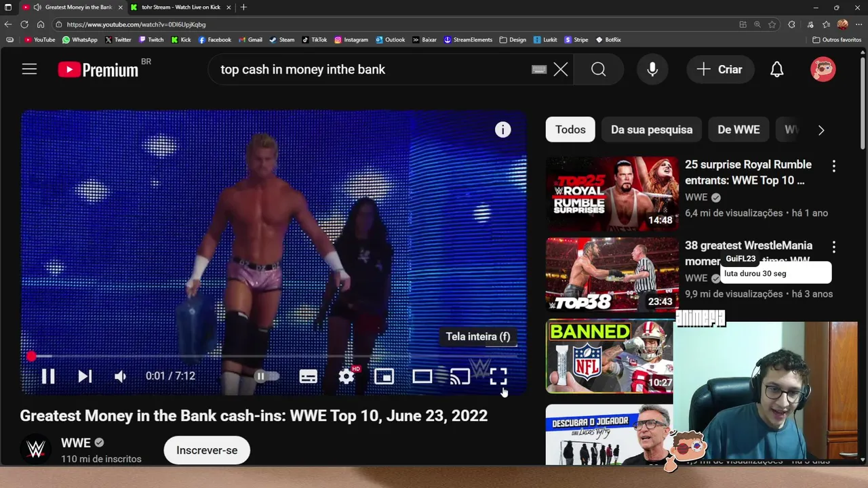Open Edge tab actions menu
Image resolution: width=868 pixels, height=488 pixels.
(8, 7)
